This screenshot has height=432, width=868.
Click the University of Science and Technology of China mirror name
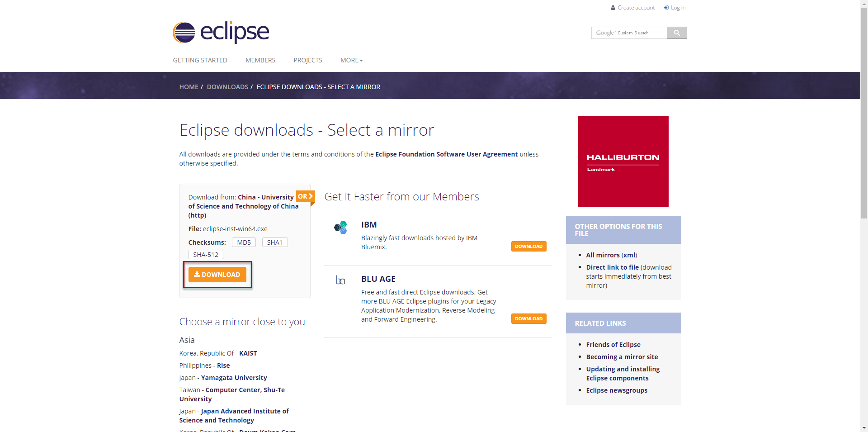click(243, 206)
